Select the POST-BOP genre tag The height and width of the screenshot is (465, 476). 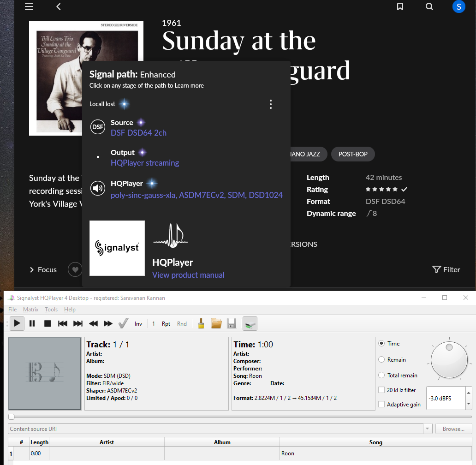tap(353, 154)
